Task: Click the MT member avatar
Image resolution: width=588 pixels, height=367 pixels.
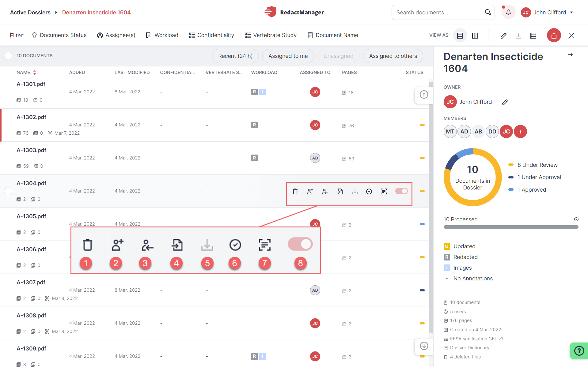Action: pos(450,132)
